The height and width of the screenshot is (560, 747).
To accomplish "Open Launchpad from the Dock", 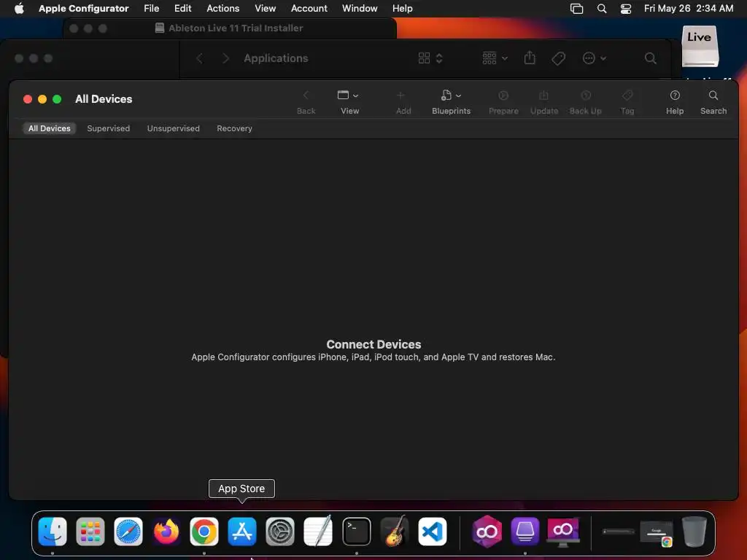I will (x=90, y=531).
